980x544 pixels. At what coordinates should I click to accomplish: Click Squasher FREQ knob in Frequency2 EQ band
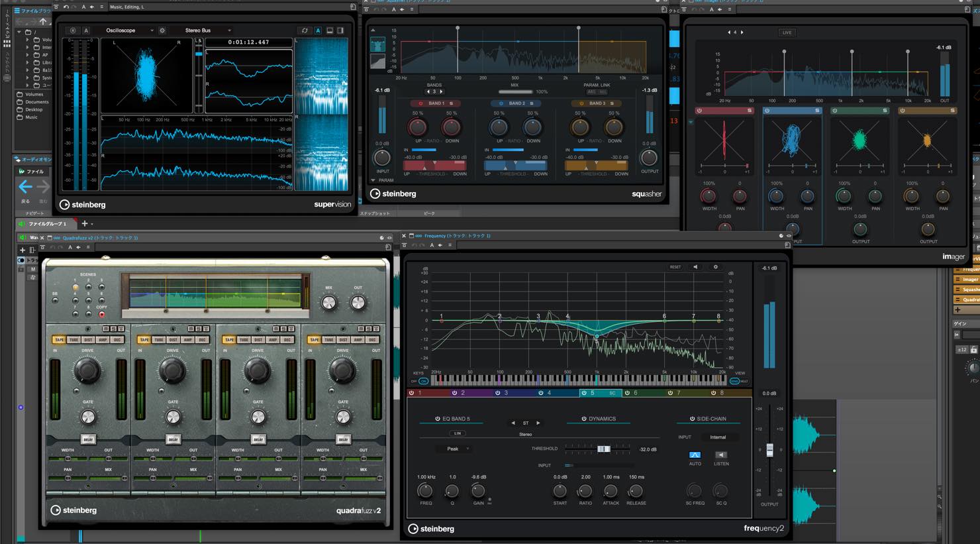pos(425,491)
